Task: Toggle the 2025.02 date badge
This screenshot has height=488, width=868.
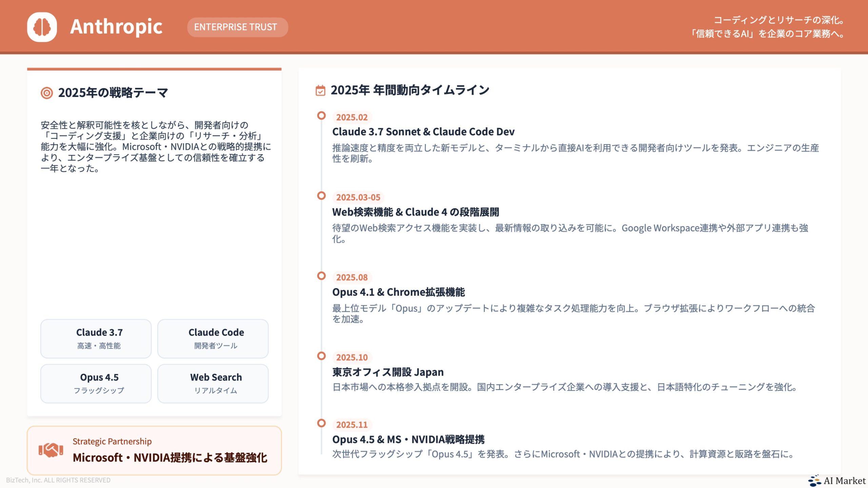Action: 352,118
